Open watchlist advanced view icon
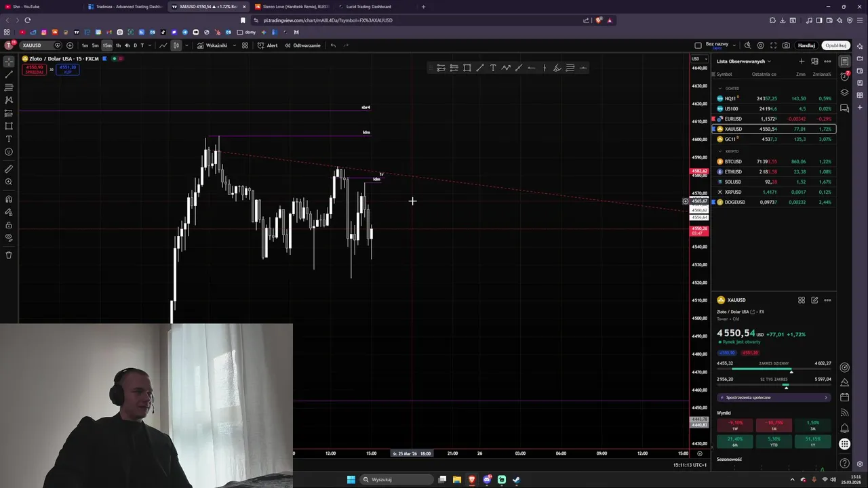 click(814, 61)
